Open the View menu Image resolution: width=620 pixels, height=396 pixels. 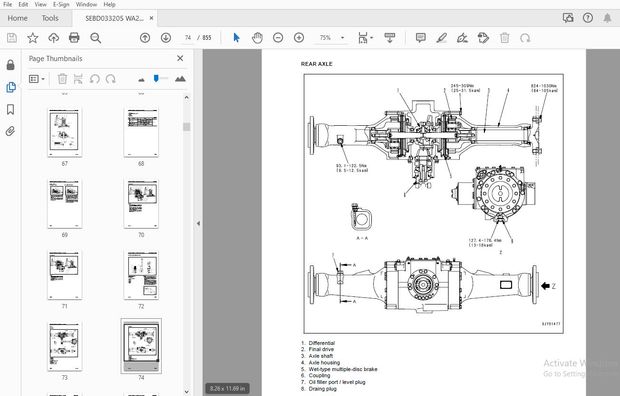(x=40, y=4)
